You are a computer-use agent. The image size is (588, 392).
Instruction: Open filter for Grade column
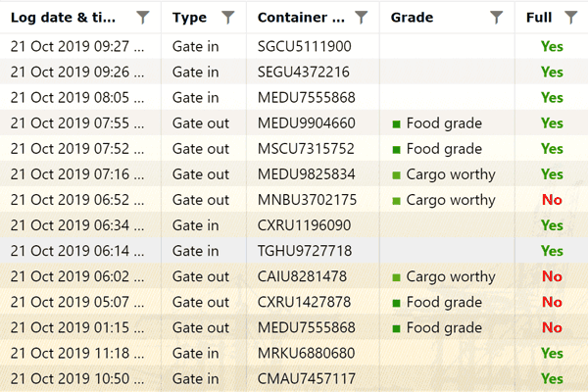[496, 17]
